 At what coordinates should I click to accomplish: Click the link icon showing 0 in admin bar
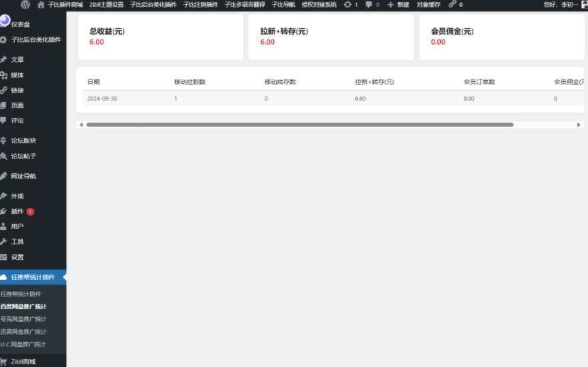[x=452, y=5]
